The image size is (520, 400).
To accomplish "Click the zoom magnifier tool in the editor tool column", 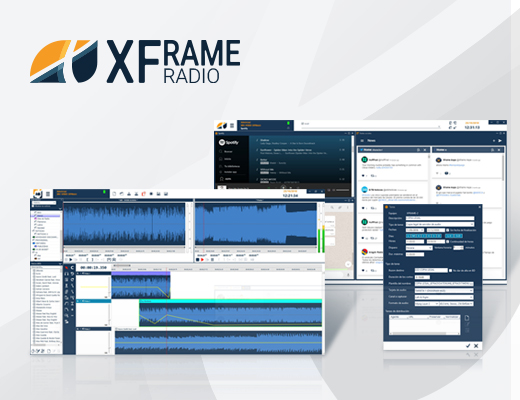I will point(67,315).
